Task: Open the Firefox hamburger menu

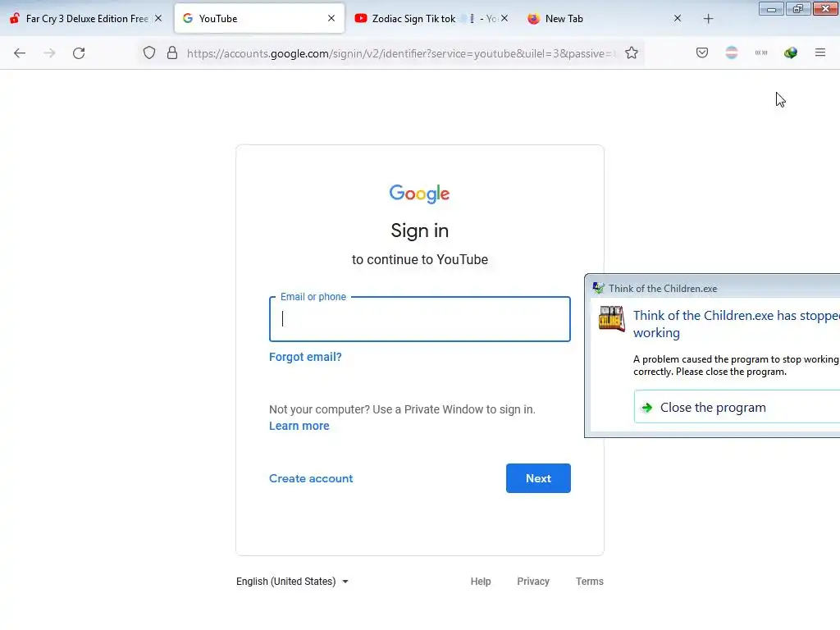Action: 820,52
